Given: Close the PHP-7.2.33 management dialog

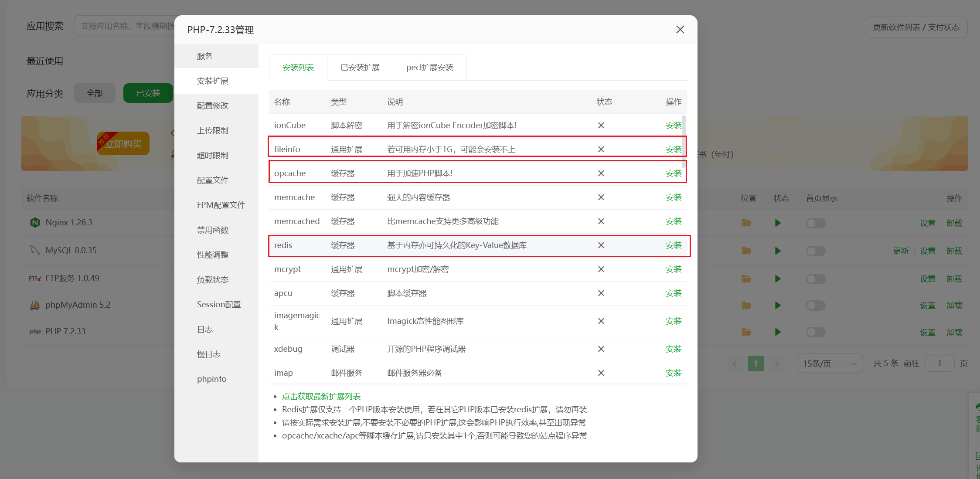Looking at the screenshot, I should [x=680, y=30].
